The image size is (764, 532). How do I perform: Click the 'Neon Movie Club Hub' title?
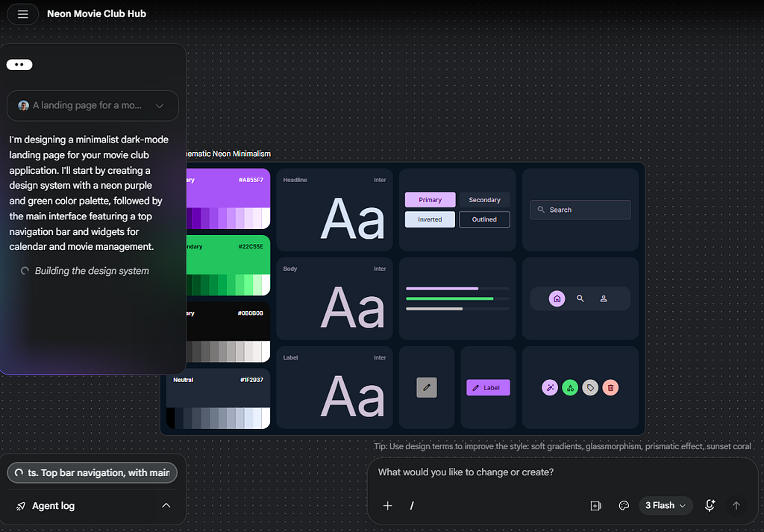[x=96, y=13]
